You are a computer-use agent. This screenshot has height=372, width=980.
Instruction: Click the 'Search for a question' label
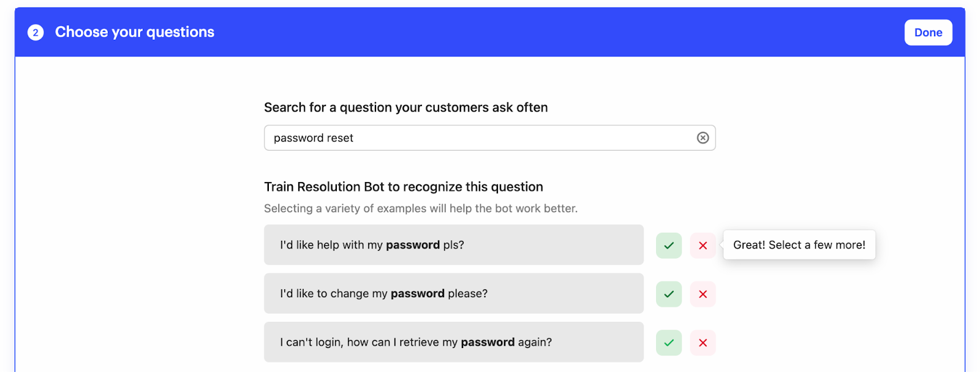405,107
